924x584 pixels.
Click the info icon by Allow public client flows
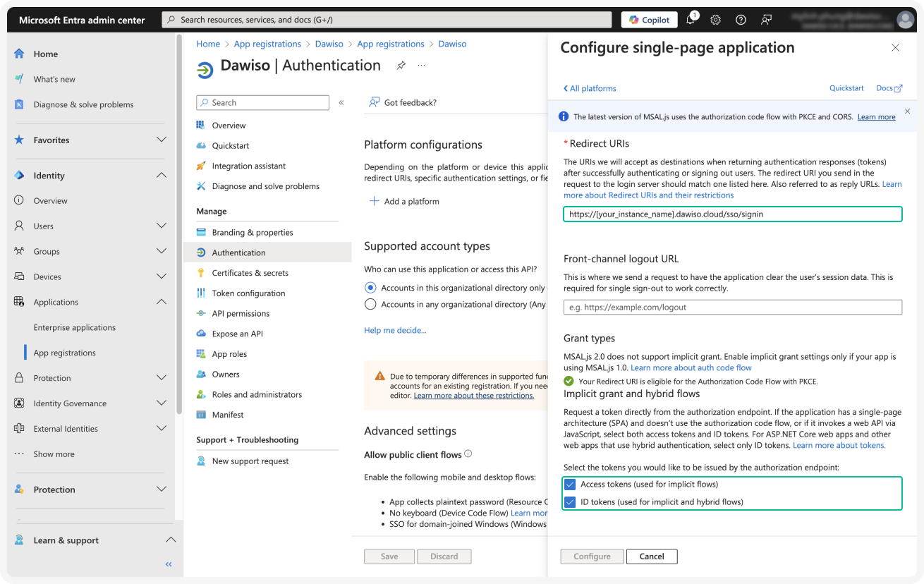click(468, 454)
